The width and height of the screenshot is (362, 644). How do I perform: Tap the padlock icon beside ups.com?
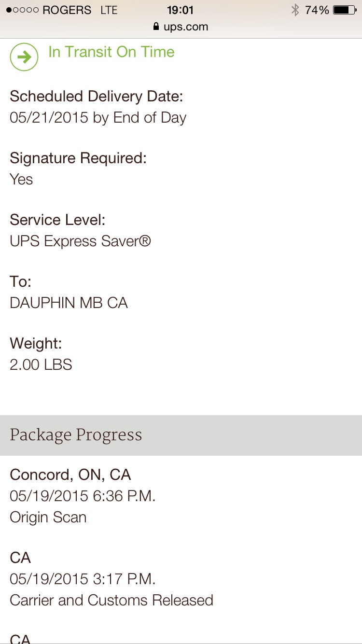pos(156,27)
